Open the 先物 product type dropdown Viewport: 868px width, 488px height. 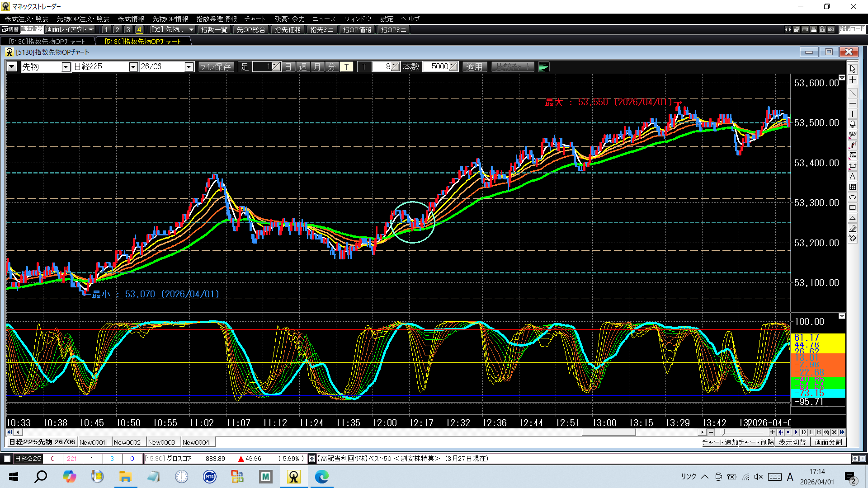click(66, 67)
